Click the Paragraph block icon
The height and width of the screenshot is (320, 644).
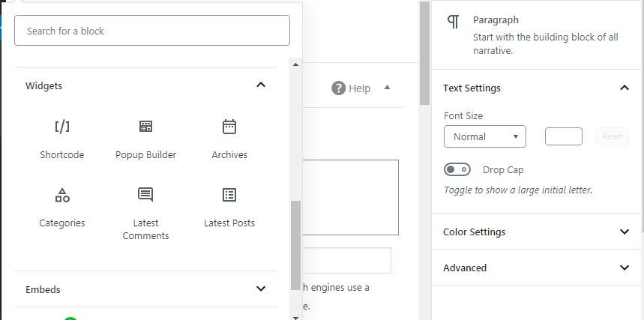[453, 21]
